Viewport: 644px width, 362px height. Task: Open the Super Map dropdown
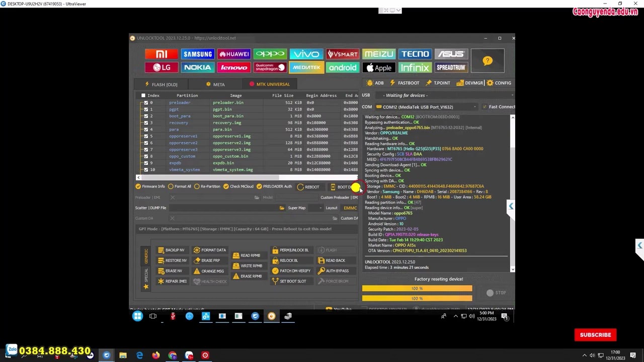coord(320,208)
